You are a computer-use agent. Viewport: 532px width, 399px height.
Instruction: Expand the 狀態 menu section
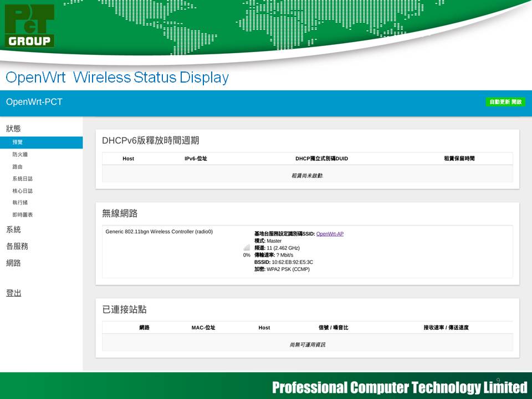click(13, 129)
